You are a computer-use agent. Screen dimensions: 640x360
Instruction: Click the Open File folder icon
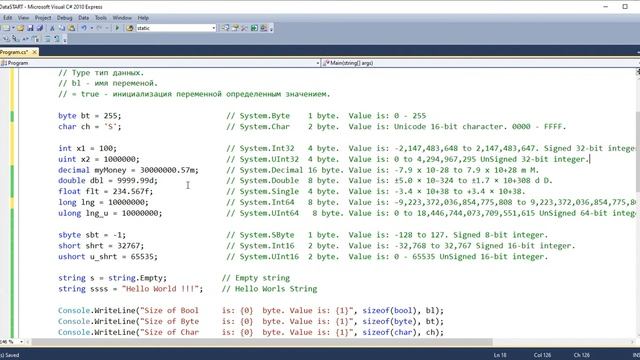(x=20, y=28)
